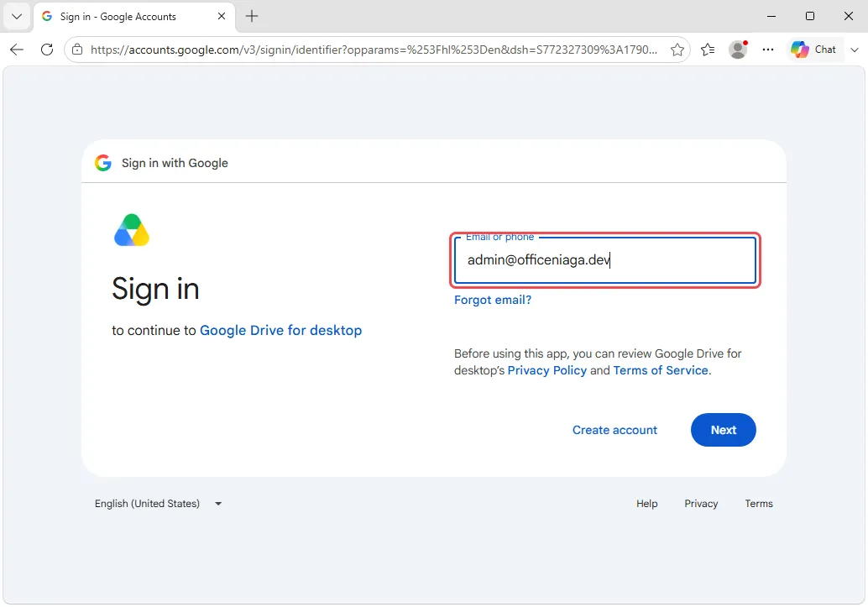Maximize the browser window
The image size is (868, 607).
coord(810,17)
